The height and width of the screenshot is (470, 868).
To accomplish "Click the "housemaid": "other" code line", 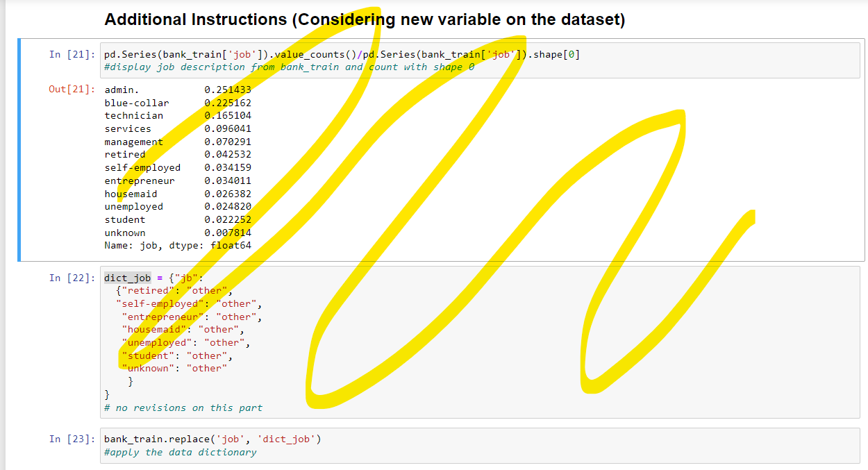I will pos(183,329).
